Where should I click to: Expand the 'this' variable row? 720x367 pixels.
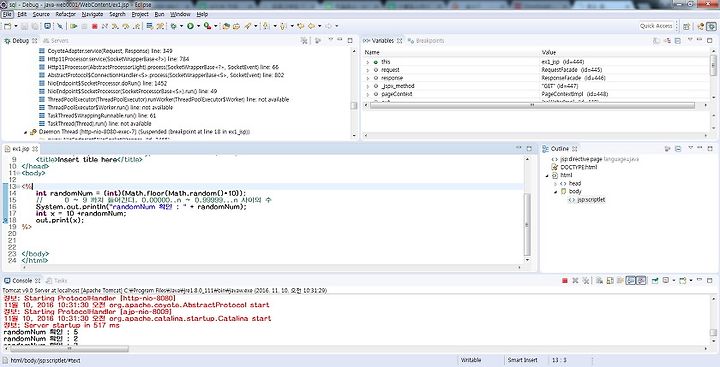tap(368, 62)
